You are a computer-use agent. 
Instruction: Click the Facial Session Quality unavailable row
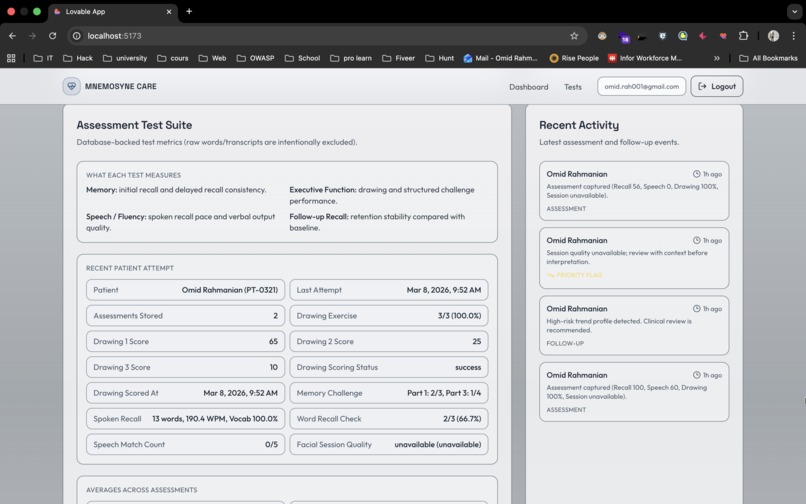pos(389,444)
